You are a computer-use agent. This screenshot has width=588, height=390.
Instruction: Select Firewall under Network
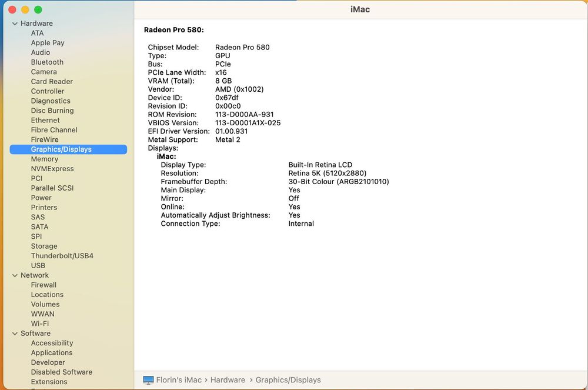44,285
